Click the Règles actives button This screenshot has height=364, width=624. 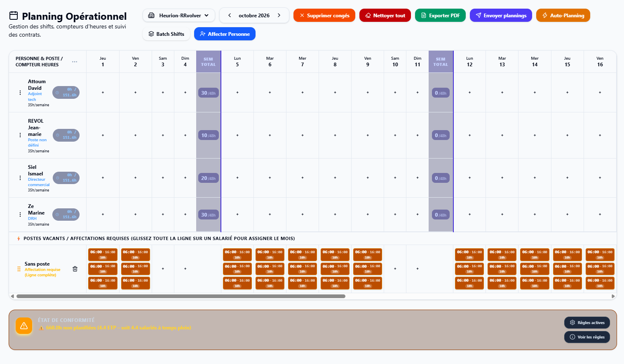[587, 322]
